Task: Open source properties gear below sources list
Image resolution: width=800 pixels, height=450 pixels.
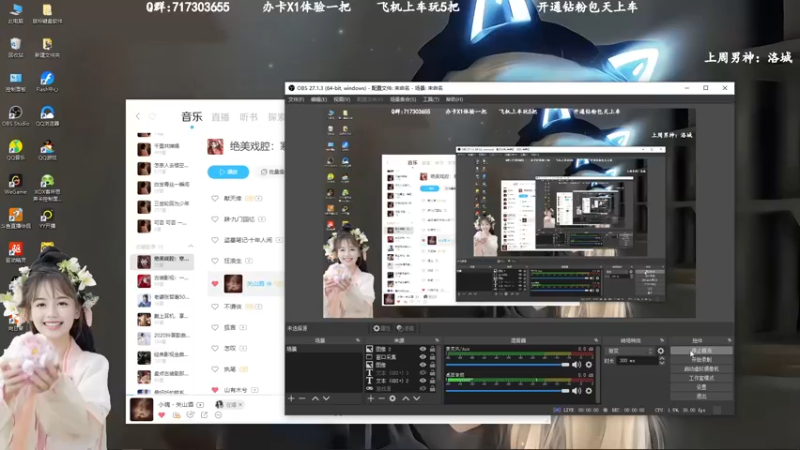Action: [392, 398]
